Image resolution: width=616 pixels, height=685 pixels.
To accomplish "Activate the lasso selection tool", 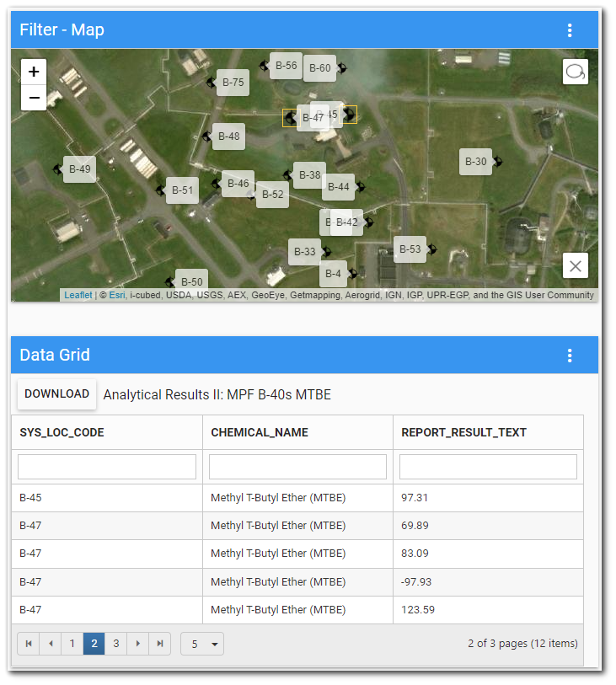I will click(x=575, y=72).
